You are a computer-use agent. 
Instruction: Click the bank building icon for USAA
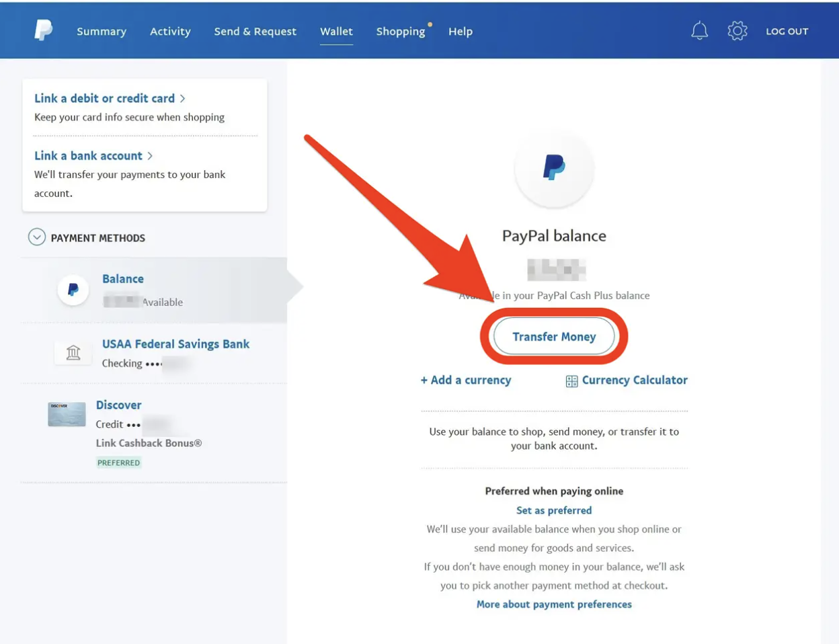pos(73,352)
